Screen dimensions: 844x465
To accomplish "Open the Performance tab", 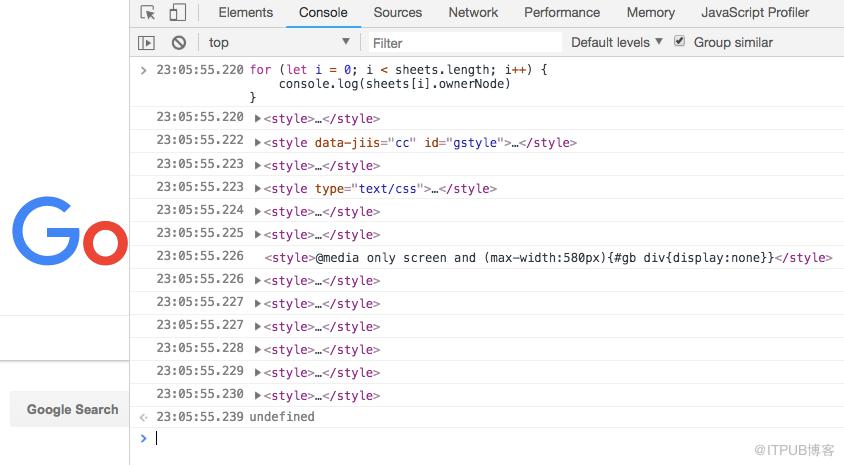I will tap(562, 12).
